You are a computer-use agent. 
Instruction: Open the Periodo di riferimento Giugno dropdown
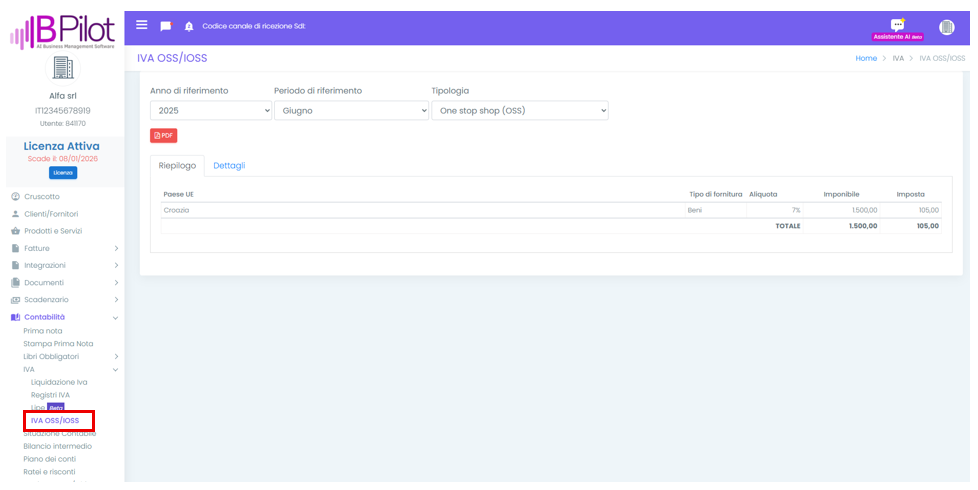coord(351,110)
